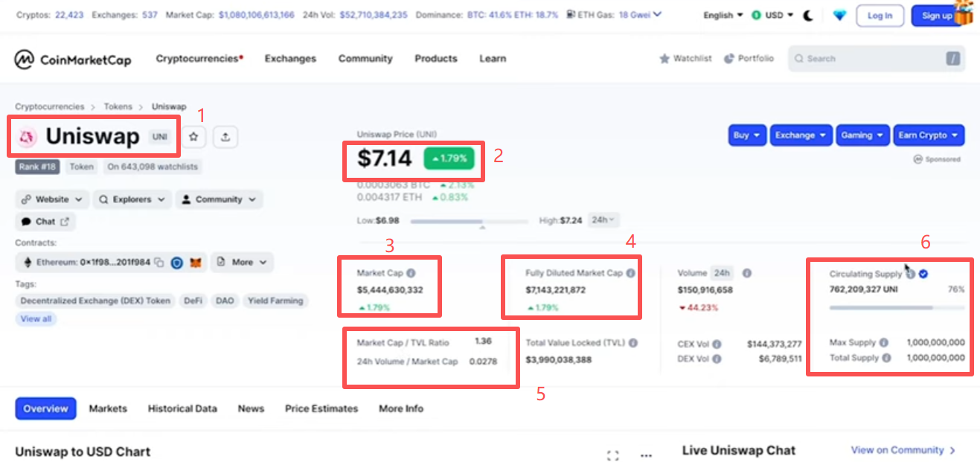Click the DEX Vol info icon

(716, 359)
